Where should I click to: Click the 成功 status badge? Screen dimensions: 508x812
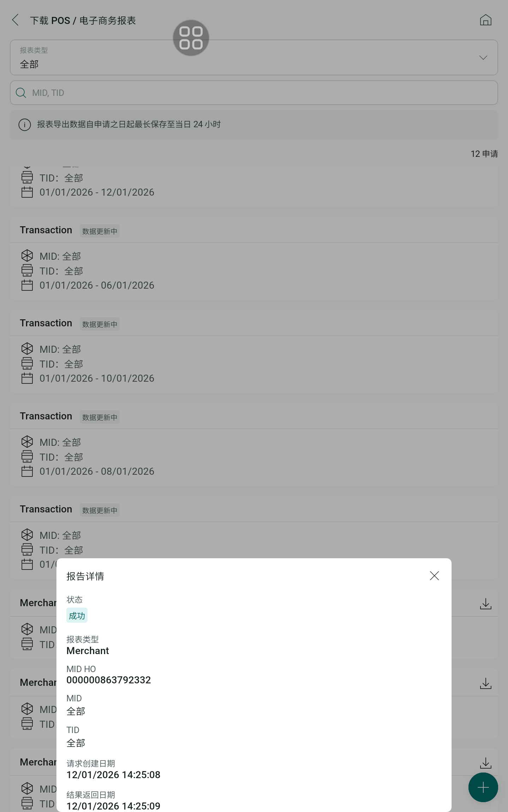coord(77,615)
